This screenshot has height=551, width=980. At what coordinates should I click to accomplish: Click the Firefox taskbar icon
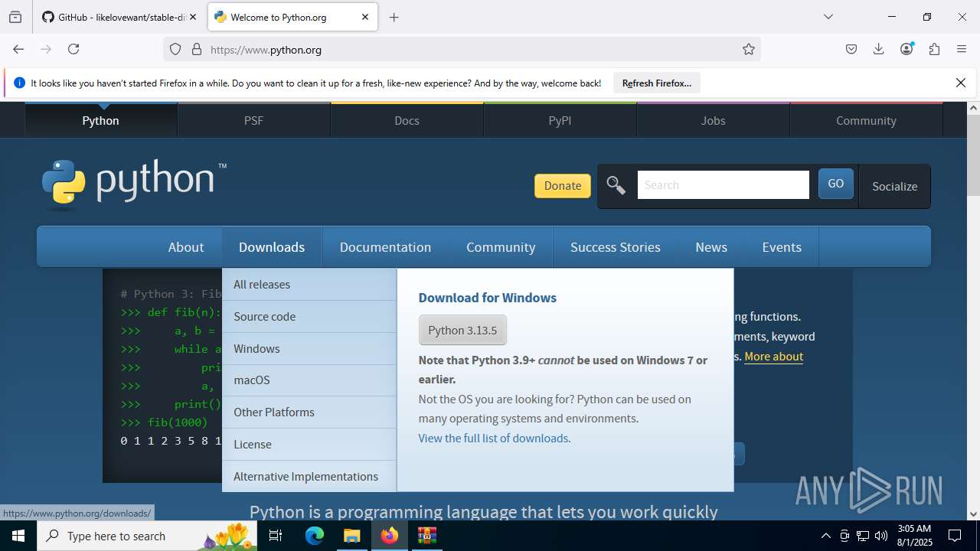pyautogui.click(x=390, y=536)
